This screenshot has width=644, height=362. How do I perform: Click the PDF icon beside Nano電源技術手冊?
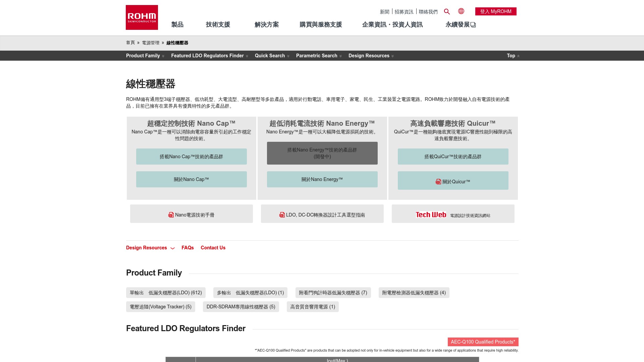(x=171, y=215)
